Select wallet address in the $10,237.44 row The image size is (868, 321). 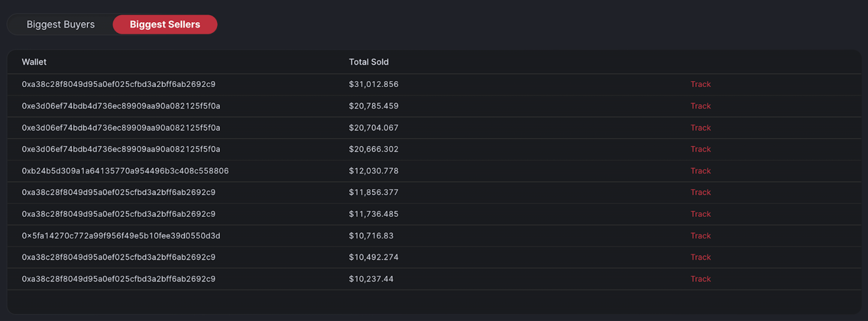click(x=119, y=279)
